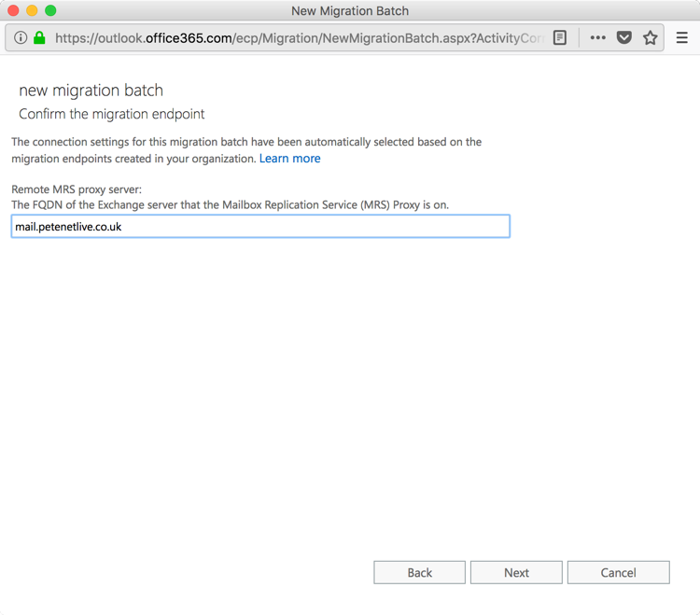Screen dimensions: 700x615
Task: Minimize window with yellow button
Action: 32,10
